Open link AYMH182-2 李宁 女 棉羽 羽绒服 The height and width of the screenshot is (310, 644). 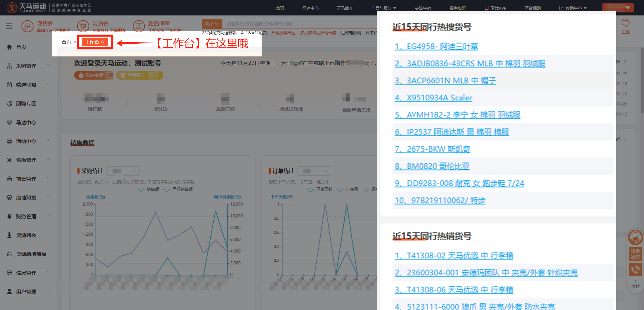(458, 115)
